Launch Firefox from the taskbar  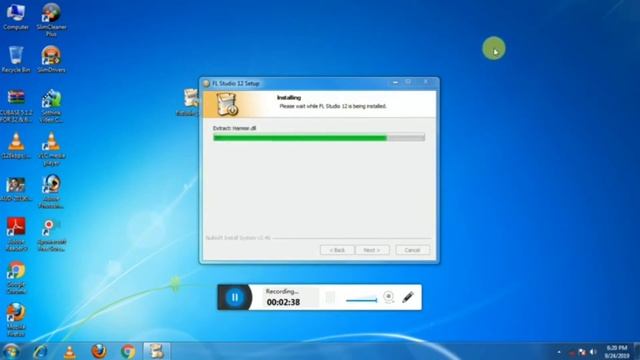pyautogui.click(x=99, y=351)
